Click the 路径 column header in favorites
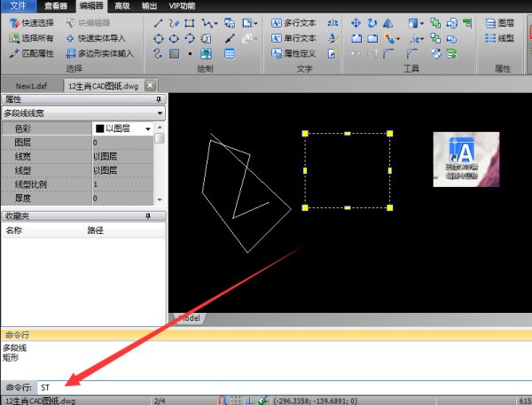The height and width of the screenshot is (405, 532). click(x=95, y=230)
